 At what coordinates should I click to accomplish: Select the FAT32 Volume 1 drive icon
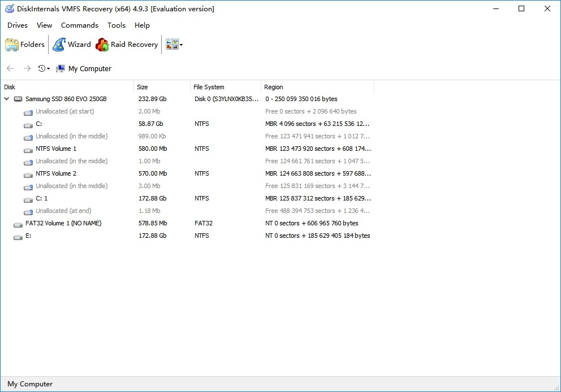(x=18, y=224)
